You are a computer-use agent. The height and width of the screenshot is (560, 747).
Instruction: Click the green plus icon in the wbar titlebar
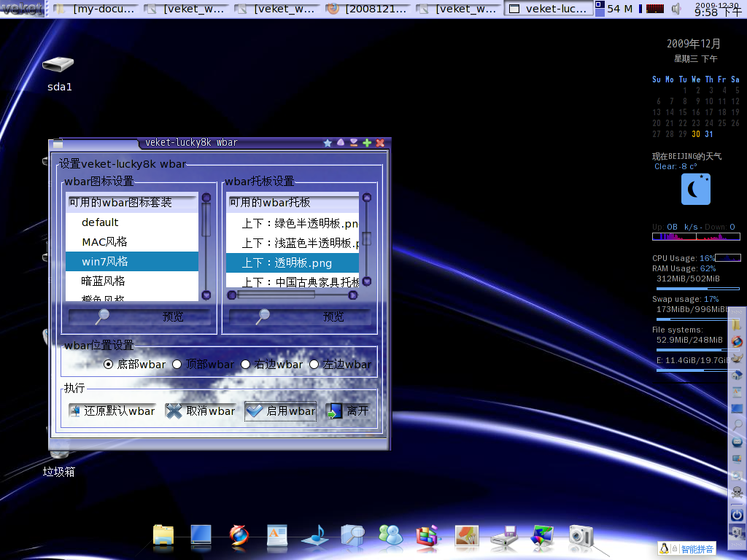(x=367, y=143)
